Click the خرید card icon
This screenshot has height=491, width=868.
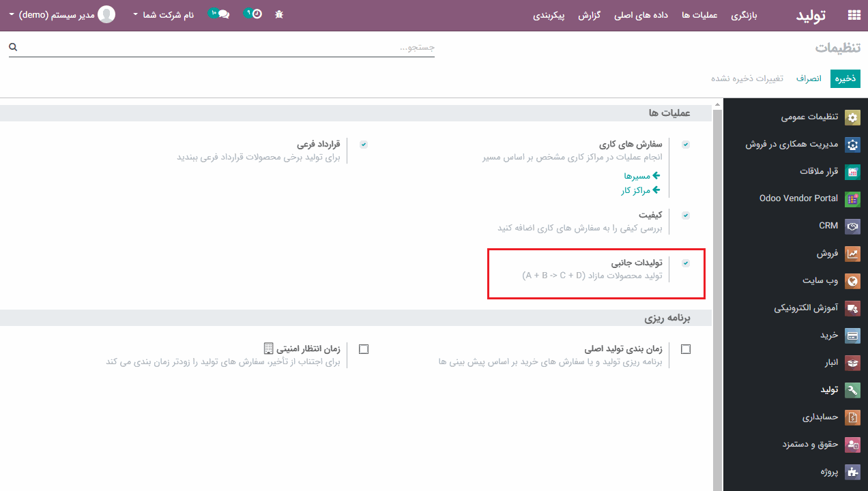coord(852,336)
